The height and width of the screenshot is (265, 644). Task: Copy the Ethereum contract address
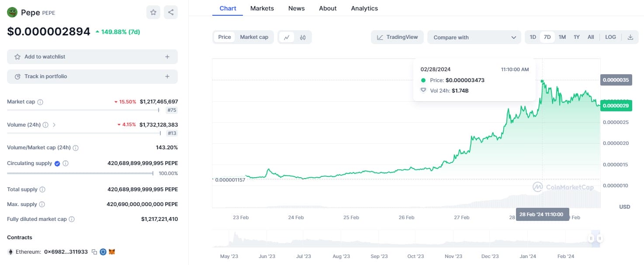coord(94,252)
